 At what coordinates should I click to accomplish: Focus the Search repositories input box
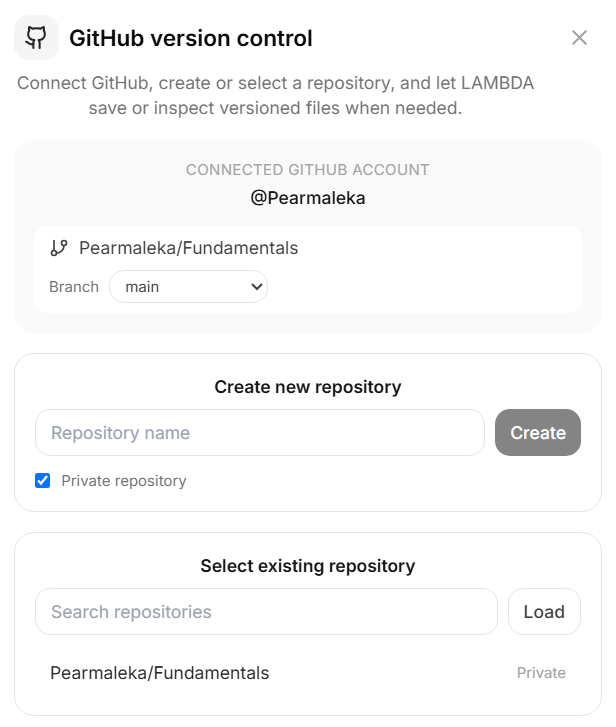point(266,612)
